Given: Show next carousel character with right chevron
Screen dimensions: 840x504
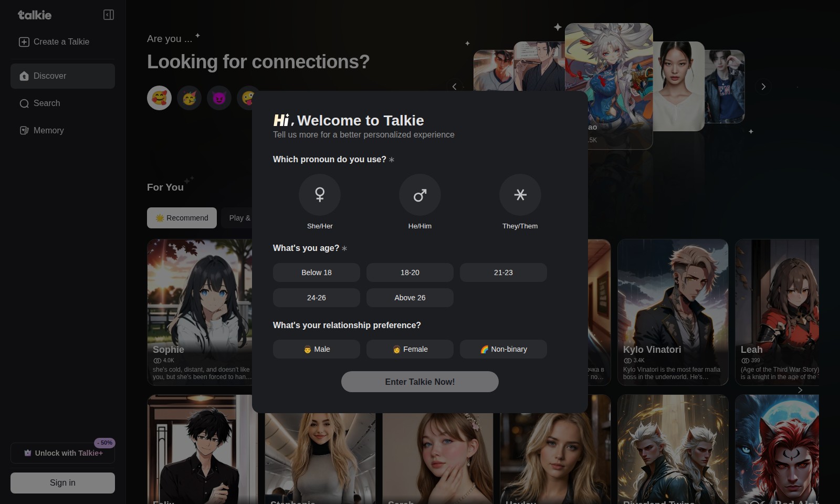Looking at the screenshot, I should pos(763,87).
